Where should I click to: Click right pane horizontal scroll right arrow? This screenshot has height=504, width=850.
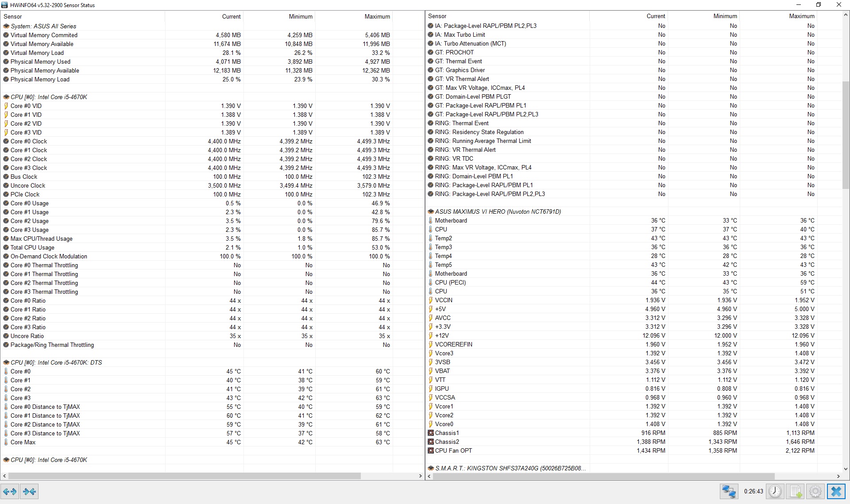(838, 476)
